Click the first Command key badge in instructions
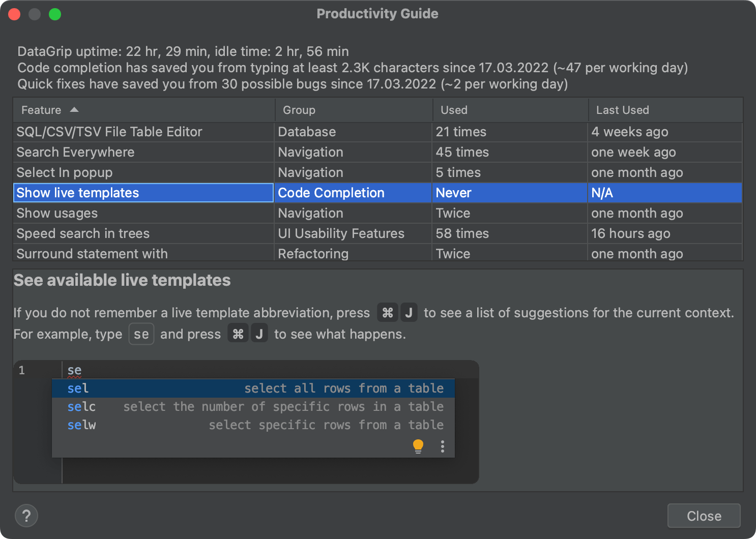This screenshot has height=539, width=756. pyautogui.click(x=387, y=312)
